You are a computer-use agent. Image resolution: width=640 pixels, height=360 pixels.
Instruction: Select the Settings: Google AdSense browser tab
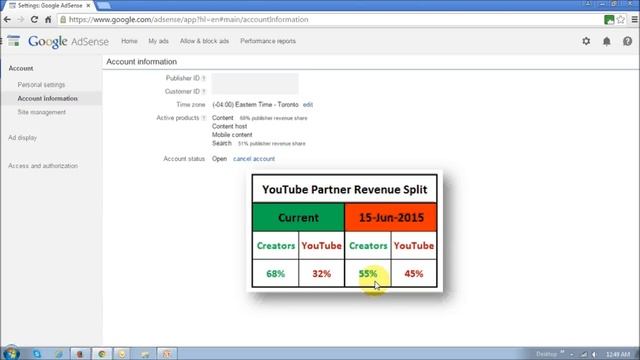tap(50, 6)
